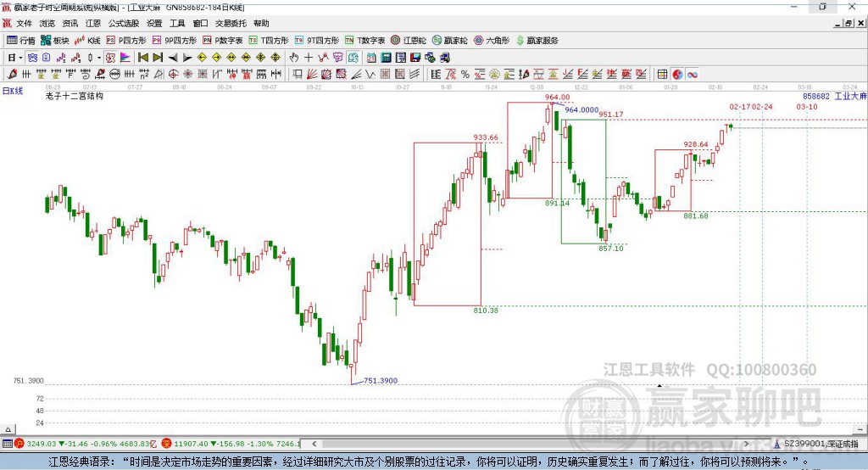Open the 帮助 menu
Screen dimensions: 868x470
pos(261,23)
